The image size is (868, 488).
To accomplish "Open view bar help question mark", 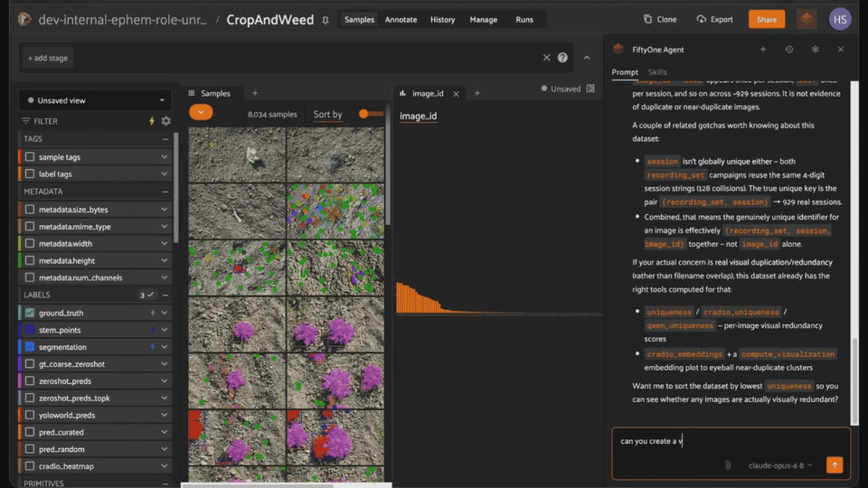I will click(563, 58).
